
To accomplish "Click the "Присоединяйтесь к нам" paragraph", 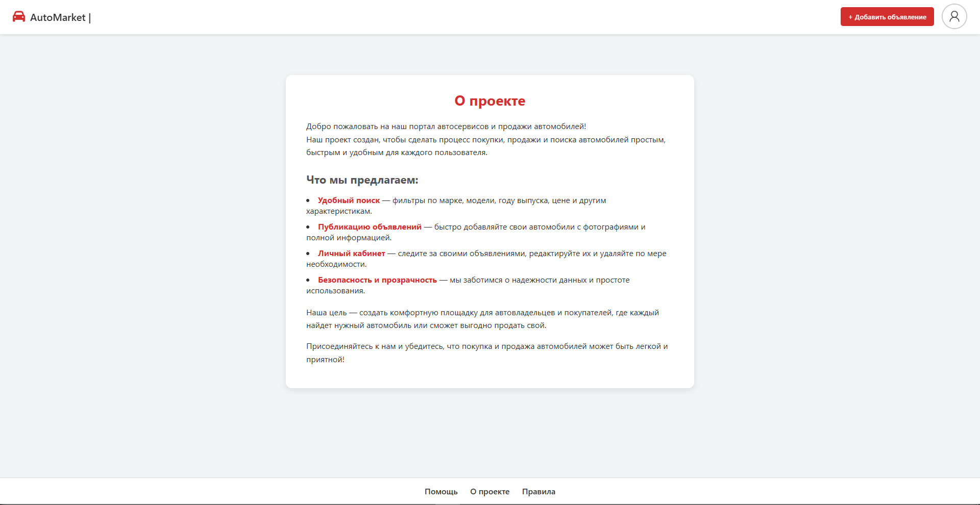I will point(486,347).
